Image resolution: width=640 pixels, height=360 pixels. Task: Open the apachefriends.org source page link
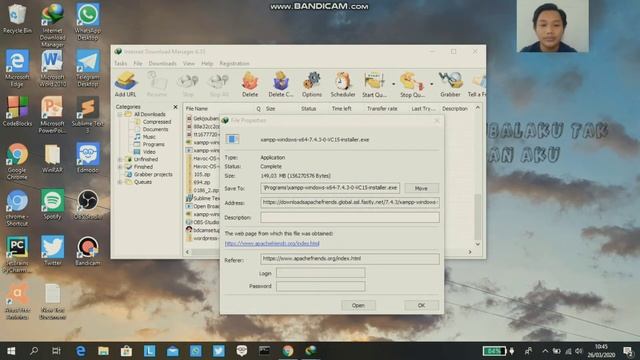coord(272,243)
